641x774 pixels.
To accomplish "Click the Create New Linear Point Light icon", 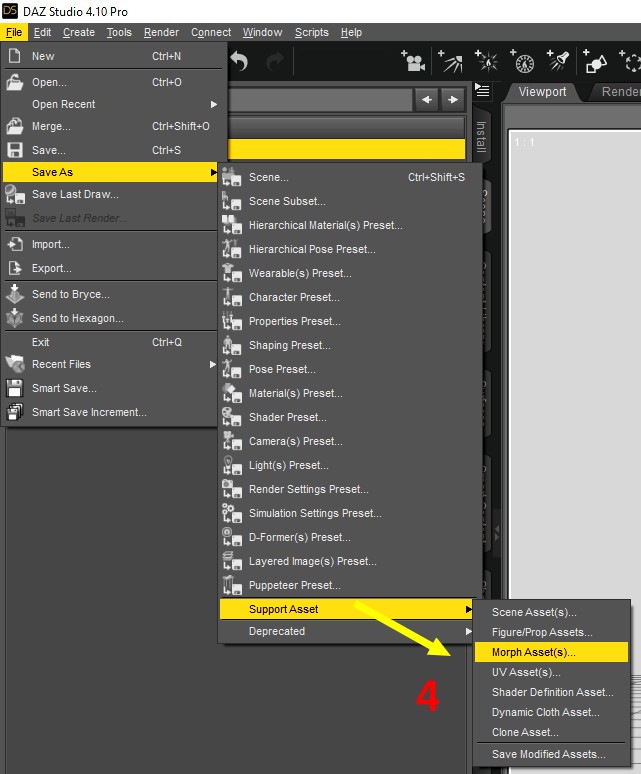I will coord(522,62).
